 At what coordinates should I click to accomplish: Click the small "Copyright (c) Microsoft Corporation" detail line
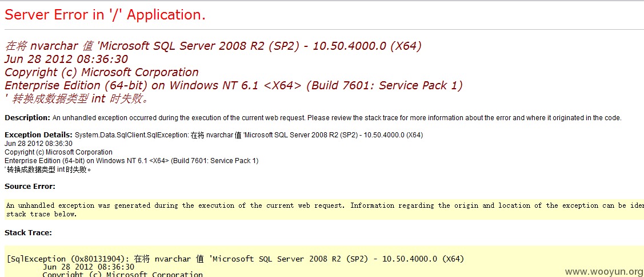[58, 152]
